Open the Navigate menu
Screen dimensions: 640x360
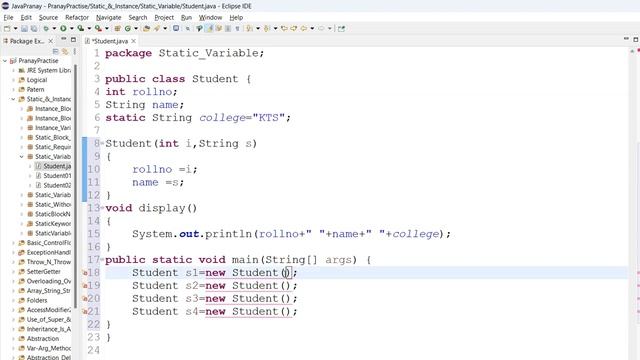click(x=109, y=18)
